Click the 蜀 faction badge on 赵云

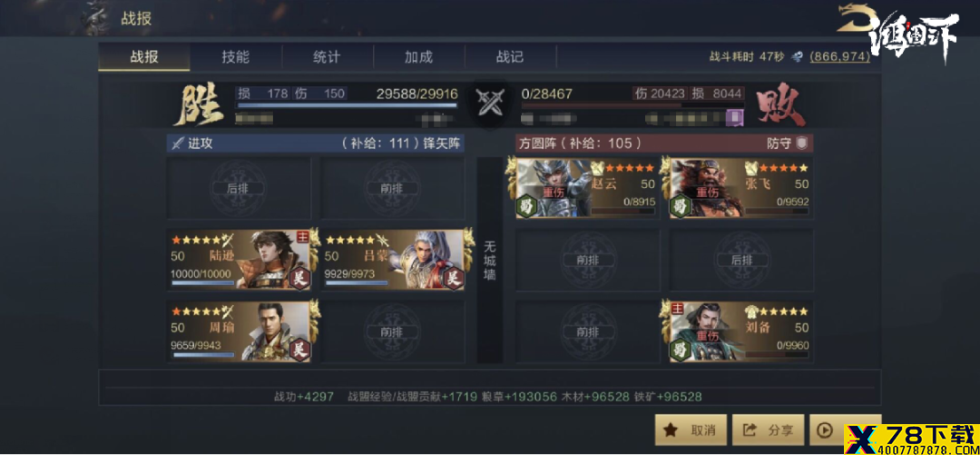524,205
